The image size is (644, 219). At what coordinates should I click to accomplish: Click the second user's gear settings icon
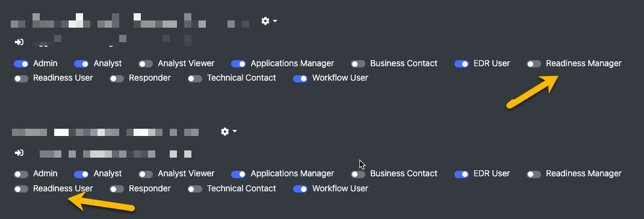tap(224, 132)
